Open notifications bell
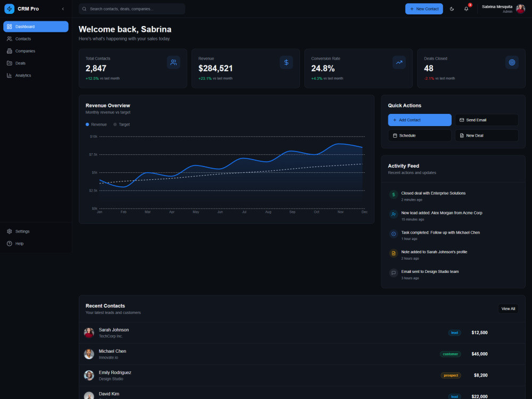This screenshot has height=399, width=532. (x=466, y=9)
